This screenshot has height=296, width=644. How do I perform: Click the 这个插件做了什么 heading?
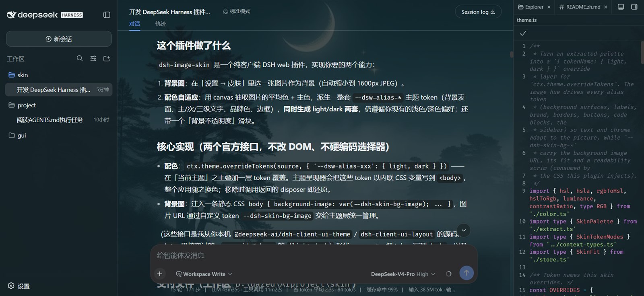[x=194, y=45]
